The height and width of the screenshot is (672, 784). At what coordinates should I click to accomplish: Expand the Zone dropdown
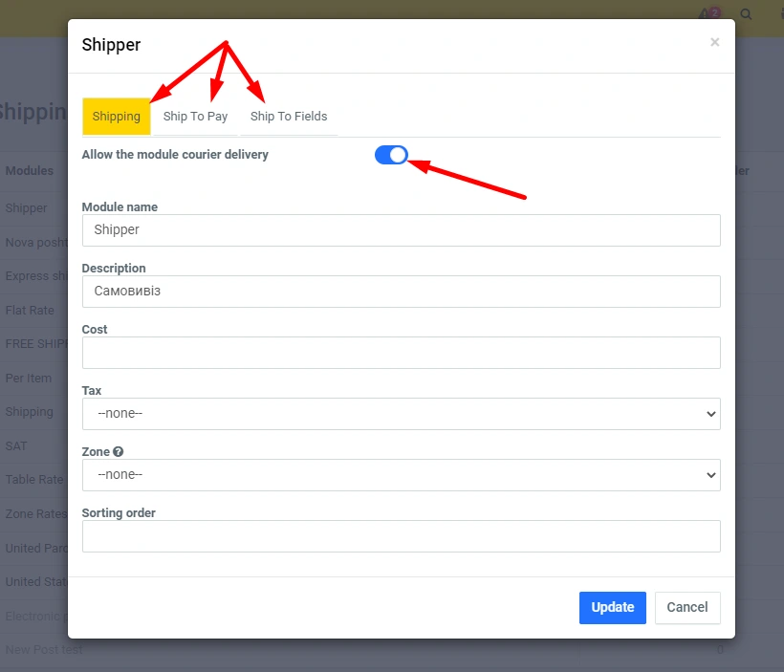pos(401,475)
